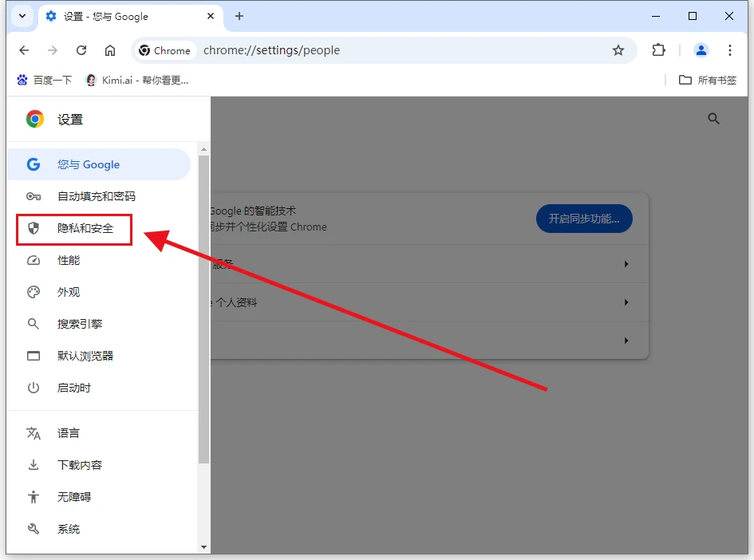Click the sidebar scrollbar up arrow
This screenshot has width=754, height=560.
pyautogui.click(x=204, y=149)
